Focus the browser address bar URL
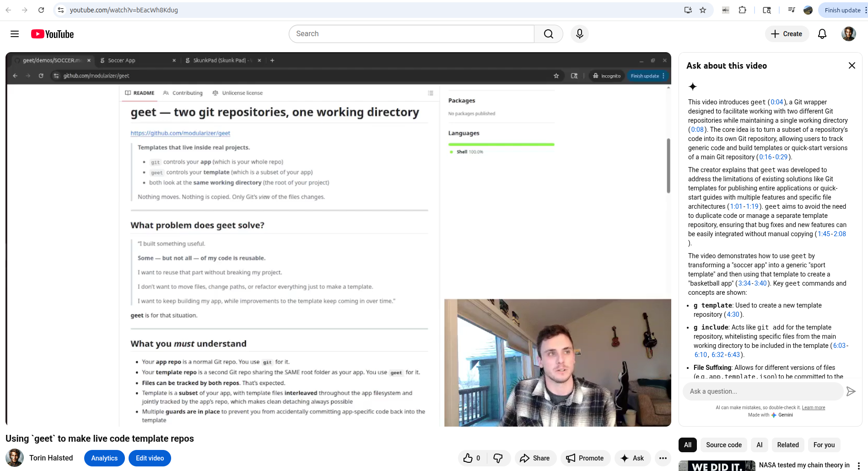 click(124, 10)
